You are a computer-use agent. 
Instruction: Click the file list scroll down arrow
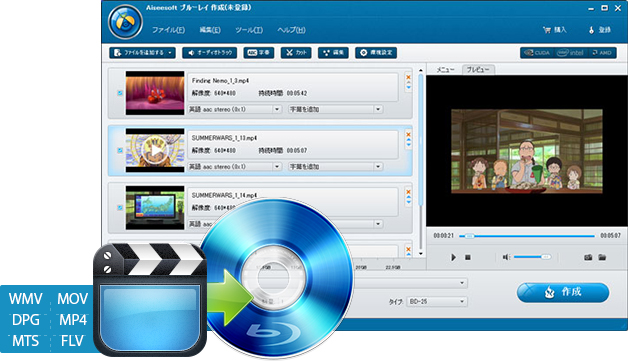coord(421,254)
